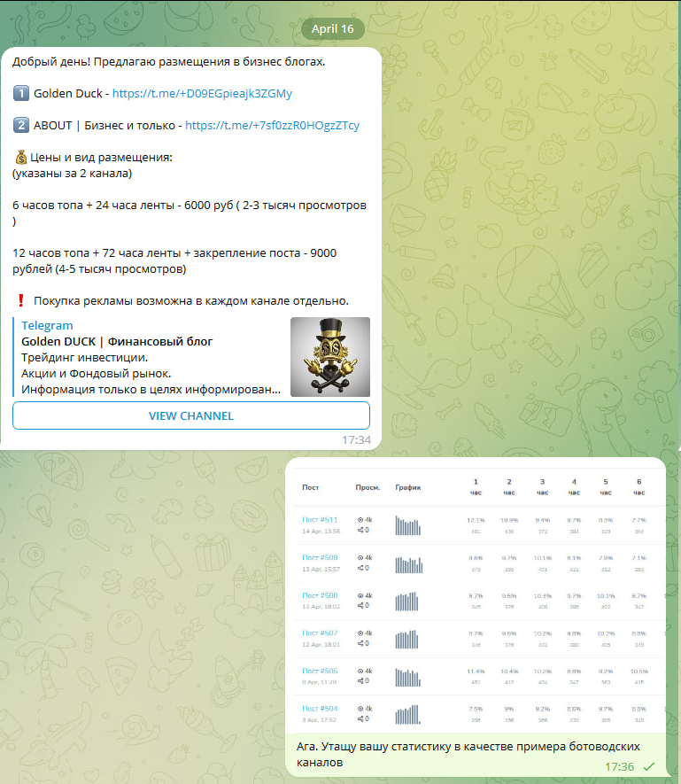Click Пост #508 in the statistics image
This screenshot has height=784, width=681.
(x=320, y=595)
